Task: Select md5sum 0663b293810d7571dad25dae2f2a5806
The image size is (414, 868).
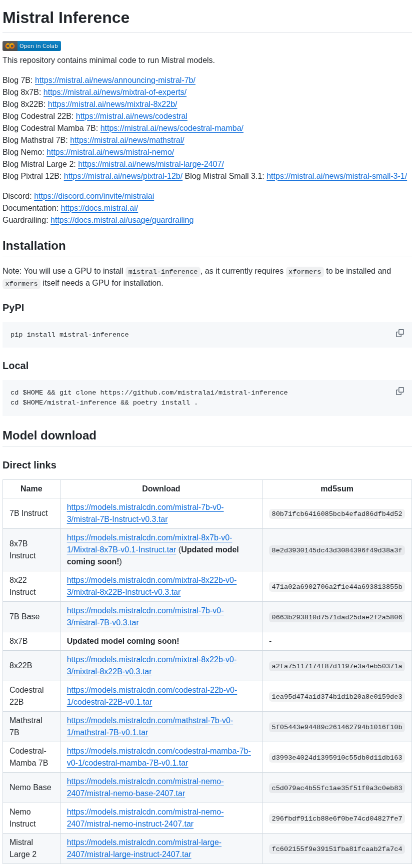Action: (x=337, y=617)
